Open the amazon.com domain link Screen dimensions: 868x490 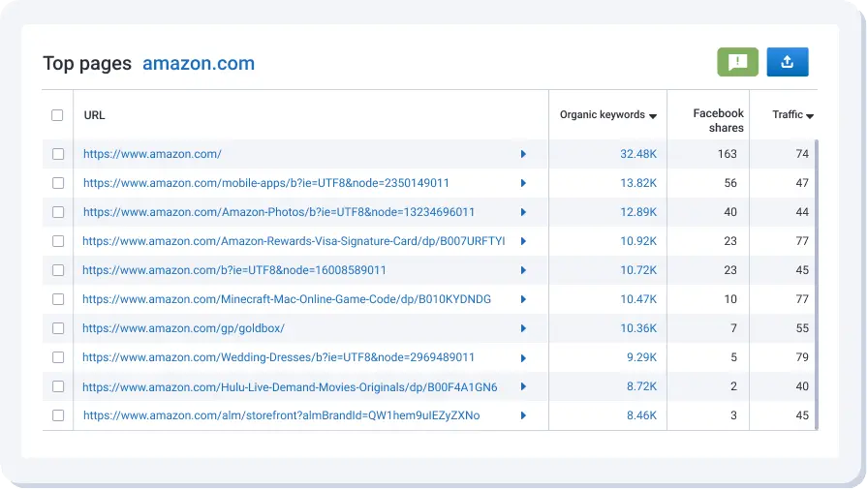pyautogui.click(x=199, y=64)
